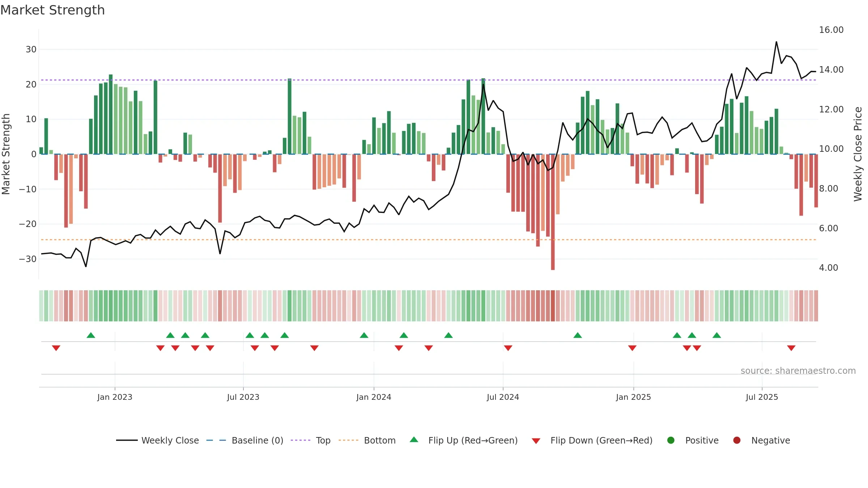Viewport: 868px width, 488px height.
Task: Click the 30 tick on strength axis
Action: tap(31, 50)
